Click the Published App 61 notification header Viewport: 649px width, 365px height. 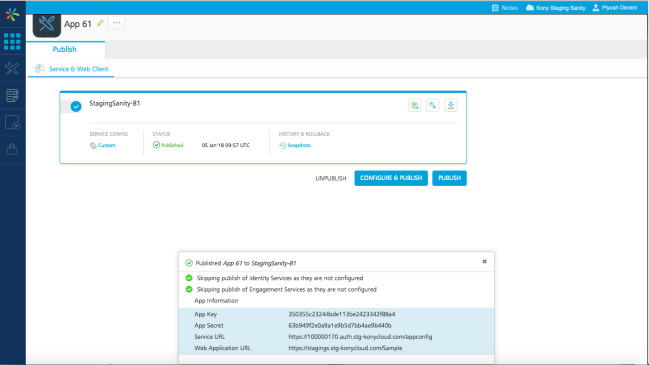click(246, 263)
